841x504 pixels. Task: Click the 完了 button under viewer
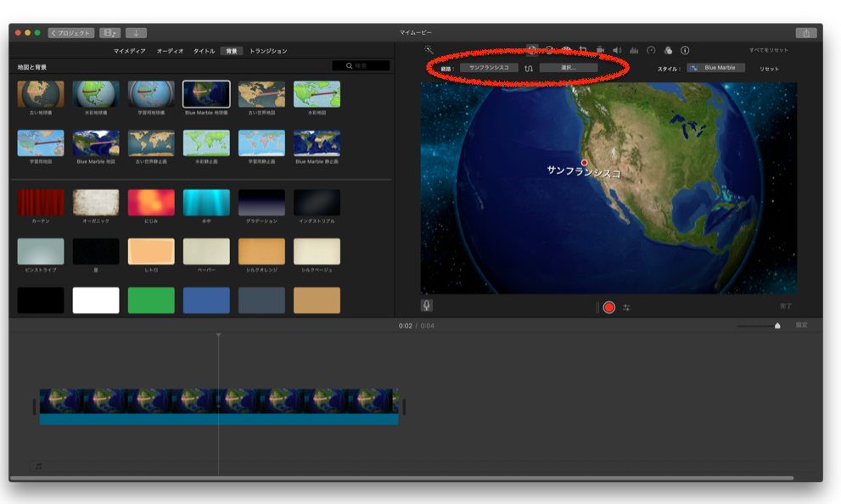click(x=786, y=305)
